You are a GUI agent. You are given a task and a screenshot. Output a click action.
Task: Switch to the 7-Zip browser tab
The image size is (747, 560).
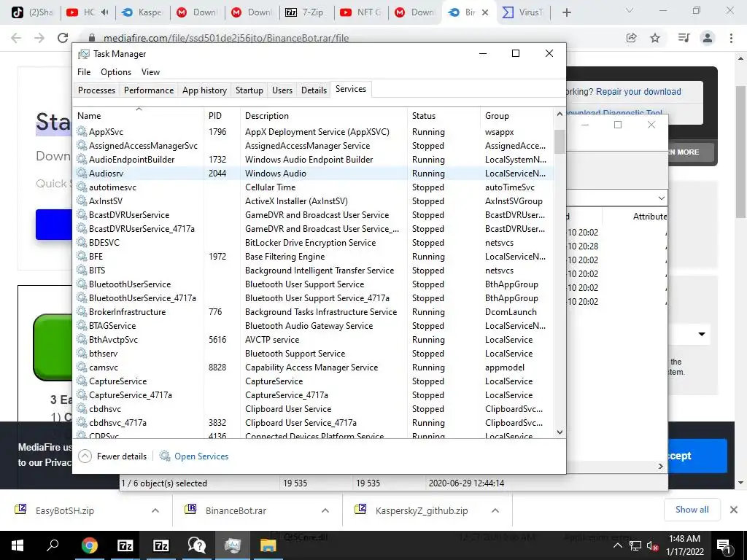pyautogui.click(x=306, y=12)
